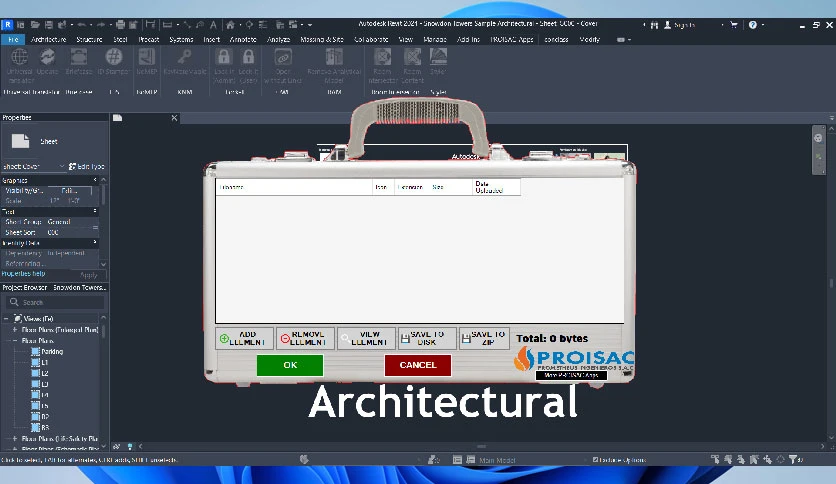The height and width of the screenshot is (484, 836).
Task: Click the Lock It (Admin) icon
Action: 223,57
